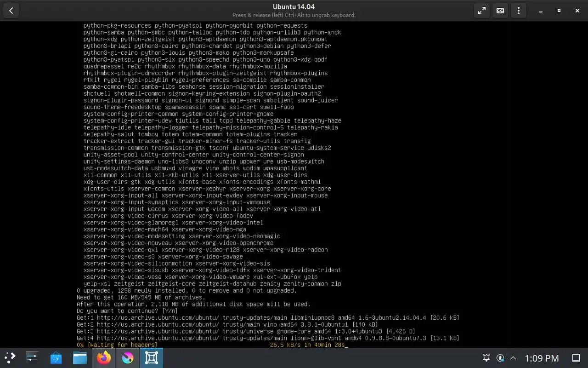
Task: Click 'xserver-xorg-video-nouveau' package name
Action: click(x=128, y=243)
